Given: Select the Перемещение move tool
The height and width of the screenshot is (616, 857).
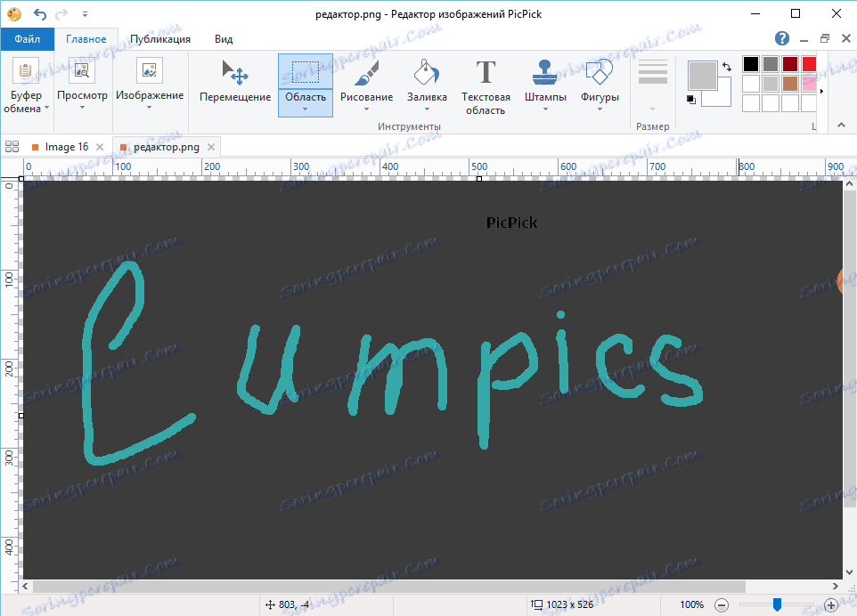Looking at the screenshot, I should [235, 82].
